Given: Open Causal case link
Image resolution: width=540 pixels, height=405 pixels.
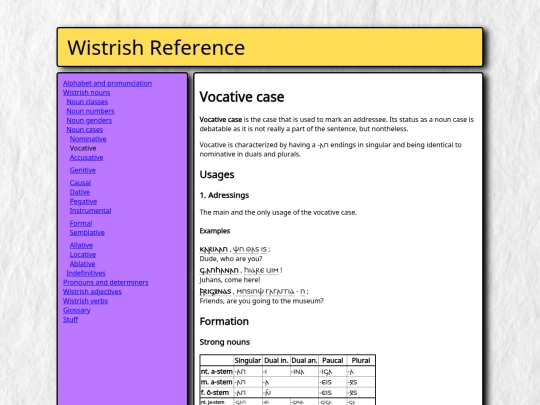Looking at the screenshot, I should pyautogui.click(x=80, y=183).
